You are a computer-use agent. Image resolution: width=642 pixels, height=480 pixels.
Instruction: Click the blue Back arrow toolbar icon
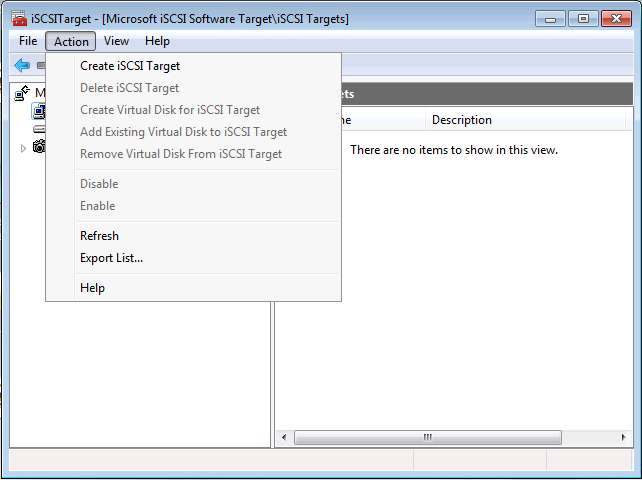[x=22, y=65]
